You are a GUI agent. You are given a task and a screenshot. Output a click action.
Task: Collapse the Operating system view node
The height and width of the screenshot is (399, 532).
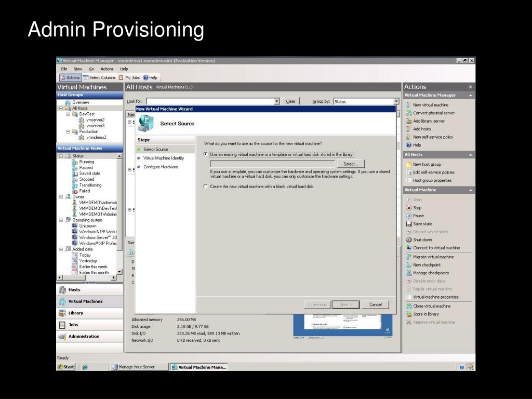click(61, 220)
